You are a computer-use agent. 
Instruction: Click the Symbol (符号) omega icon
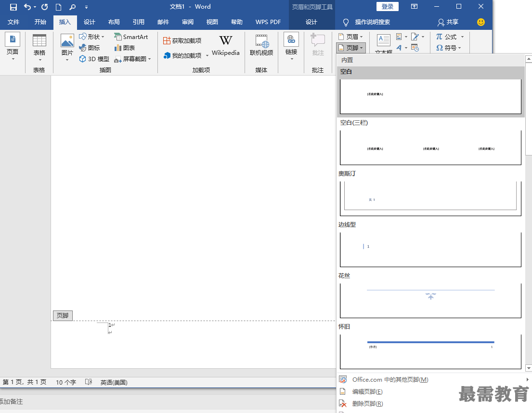440,48
